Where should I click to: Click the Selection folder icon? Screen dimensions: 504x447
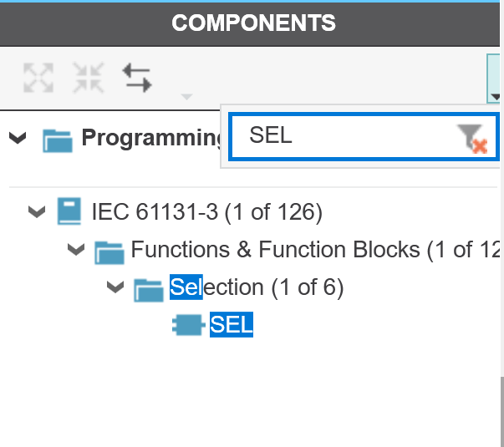149,288
